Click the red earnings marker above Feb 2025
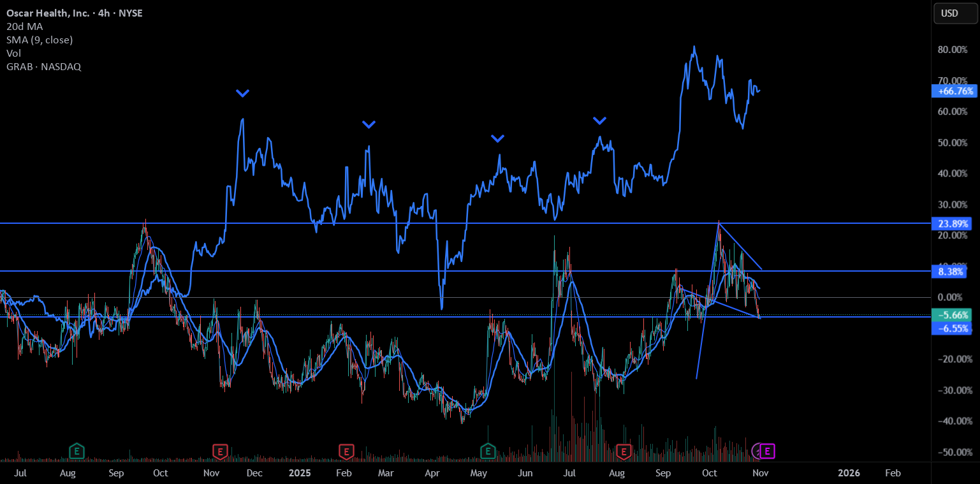The image size is (980, 484). point(346,451)
